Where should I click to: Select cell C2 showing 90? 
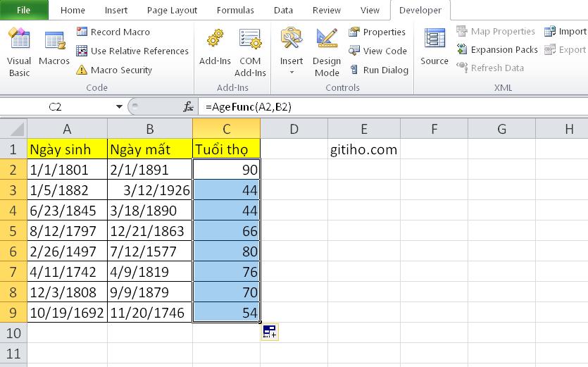pyautogui.click(x=227, y=170)
